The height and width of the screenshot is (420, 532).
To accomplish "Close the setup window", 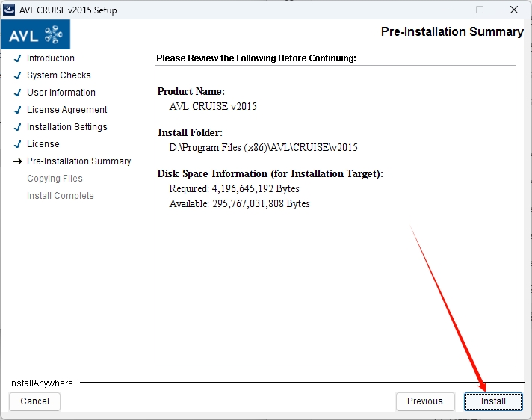I will click(x=514, y=10).
